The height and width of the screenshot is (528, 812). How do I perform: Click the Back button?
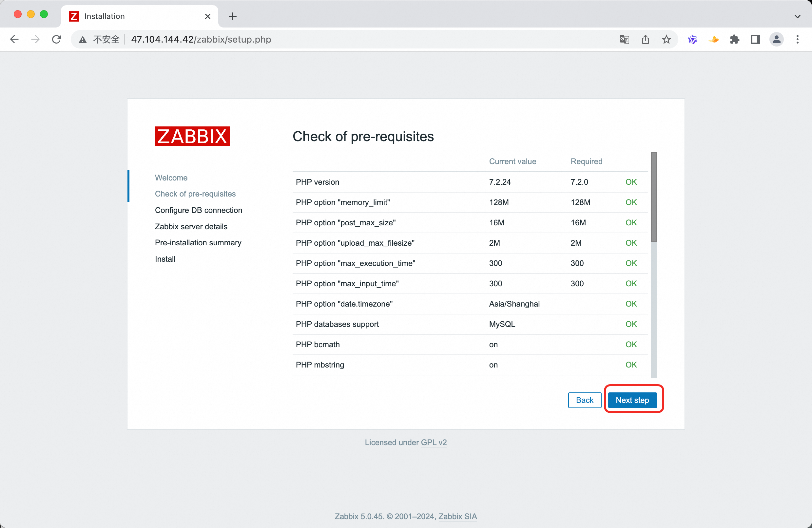tap(585, 400)
